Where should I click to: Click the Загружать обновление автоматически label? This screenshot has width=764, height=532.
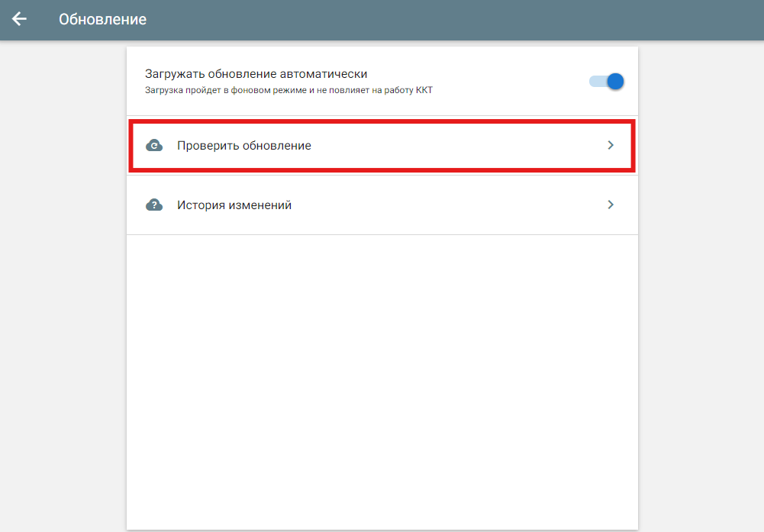click(x=256, y=74)
